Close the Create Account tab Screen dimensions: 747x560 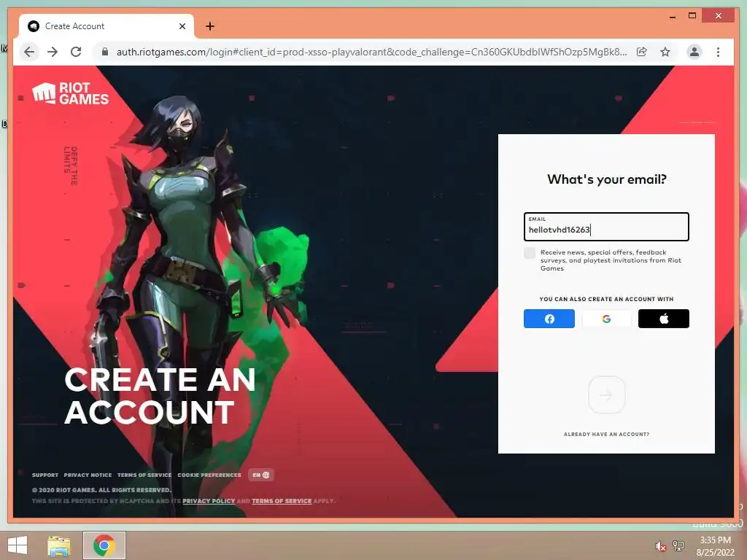pyautogui.click(x=182, y=26)
